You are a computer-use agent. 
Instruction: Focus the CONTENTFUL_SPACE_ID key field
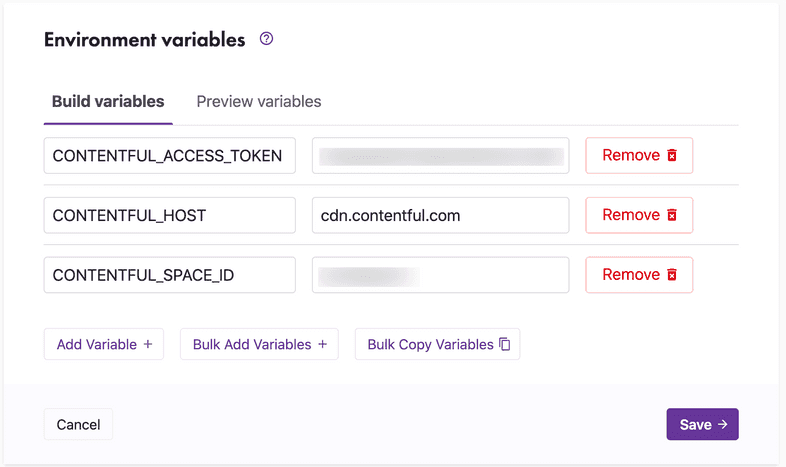coord(170,275)
